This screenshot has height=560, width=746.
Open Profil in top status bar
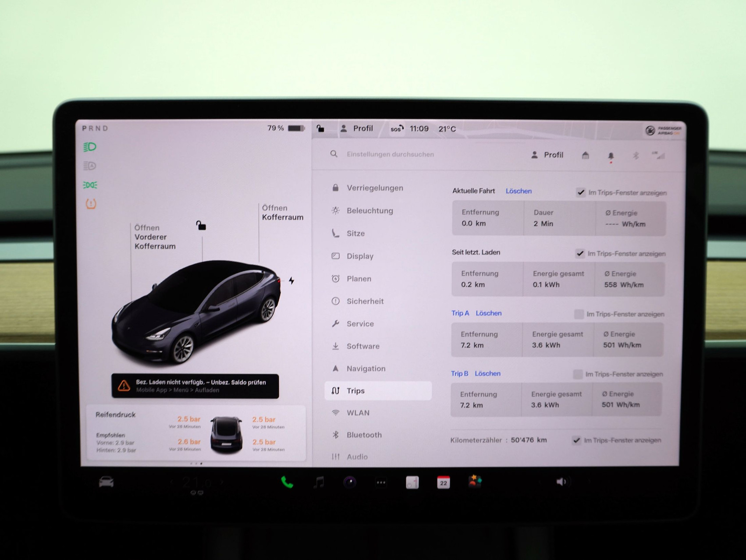[x=357, y=128]
